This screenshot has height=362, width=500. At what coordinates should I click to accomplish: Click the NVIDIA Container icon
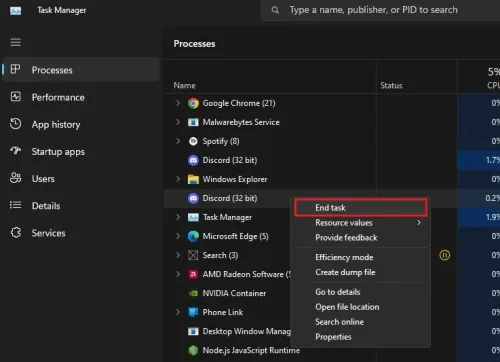click(x=193, y=293)
